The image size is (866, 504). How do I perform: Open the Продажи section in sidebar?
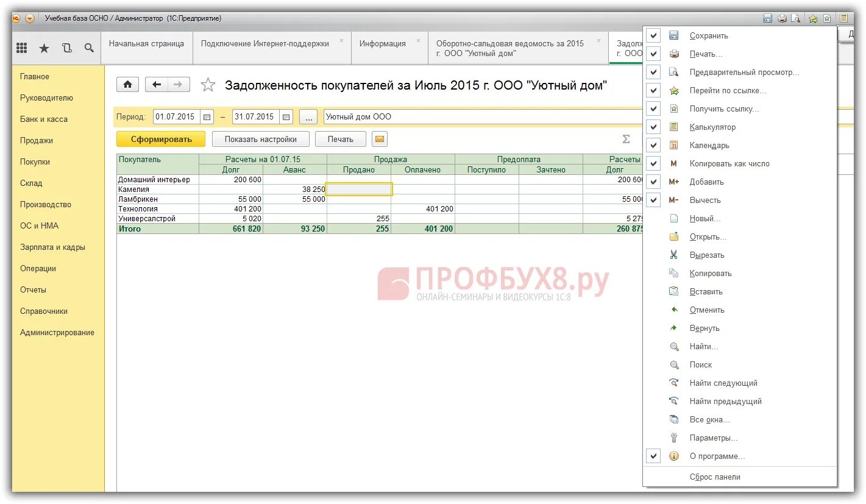[x=37, y=141]
